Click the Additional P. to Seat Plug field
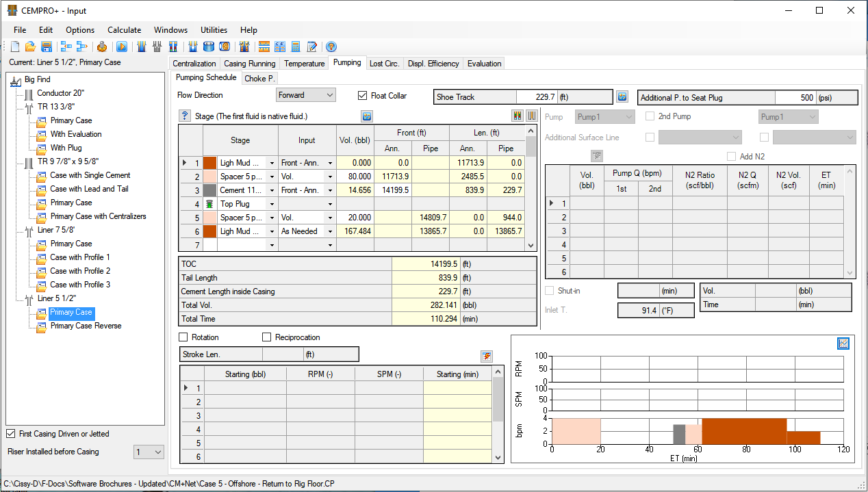Viewport: 868px width, 492px height. pyautogui.click(x=795, y=97)
